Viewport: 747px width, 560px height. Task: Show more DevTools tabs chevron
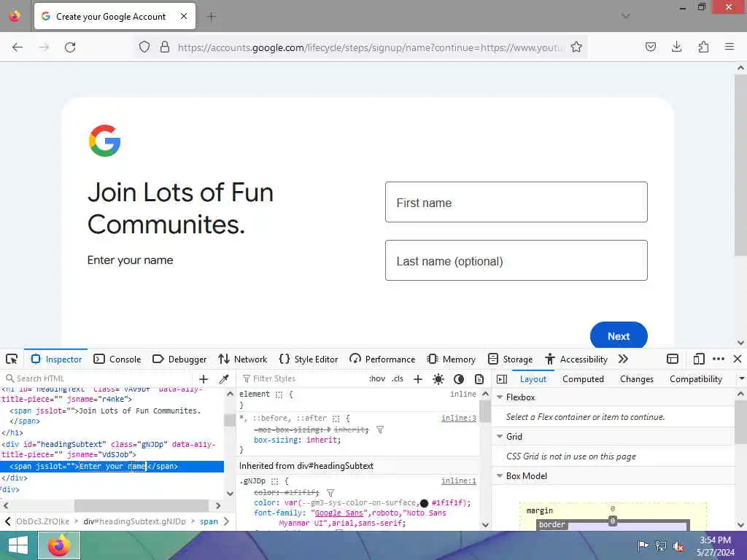[x=623, y=359]
